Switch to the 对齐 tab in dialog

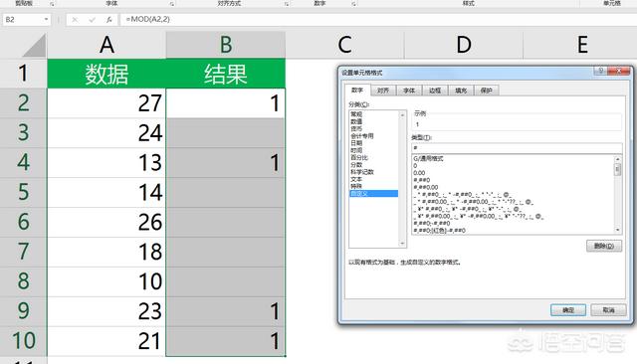point(382,91)
